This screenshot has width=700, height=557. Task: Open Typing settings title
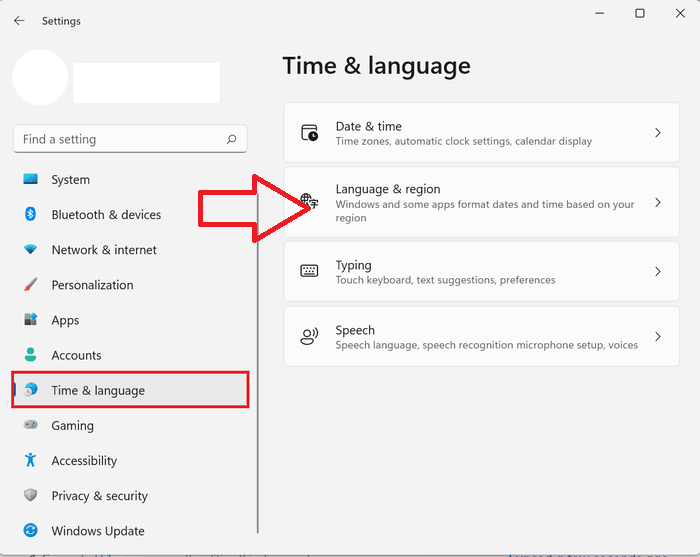click(x=354, y=266)
